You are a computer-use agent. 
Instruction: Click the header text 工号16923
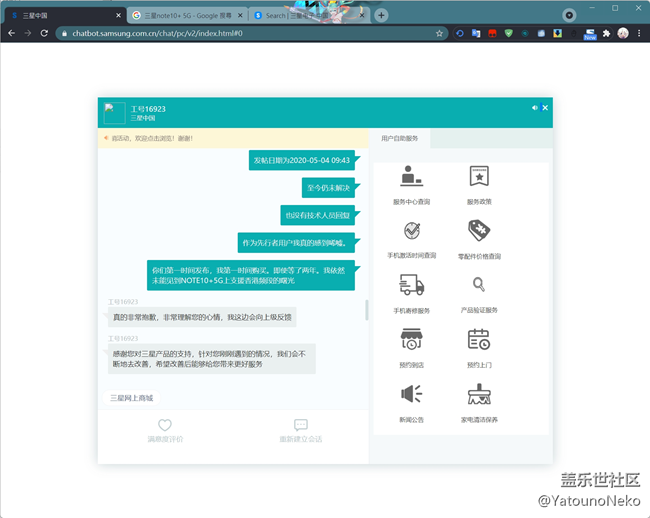click(148, 109)
